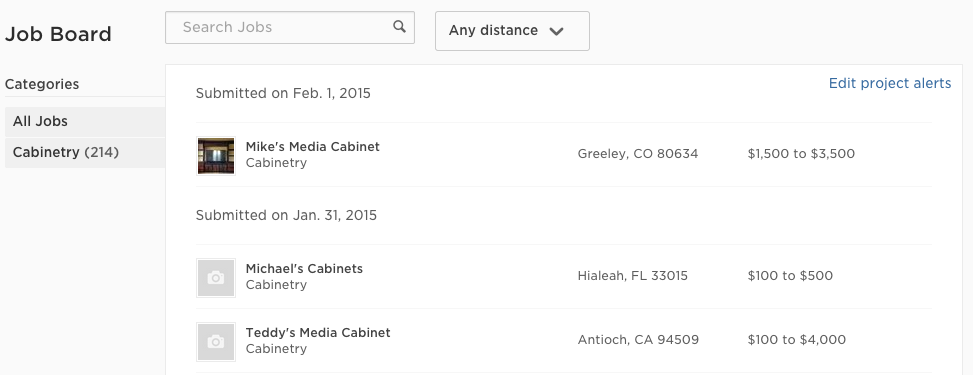Viewport: 973px width, 375px height.
Task: Focus the Search Jobs field
Action: 290,27
